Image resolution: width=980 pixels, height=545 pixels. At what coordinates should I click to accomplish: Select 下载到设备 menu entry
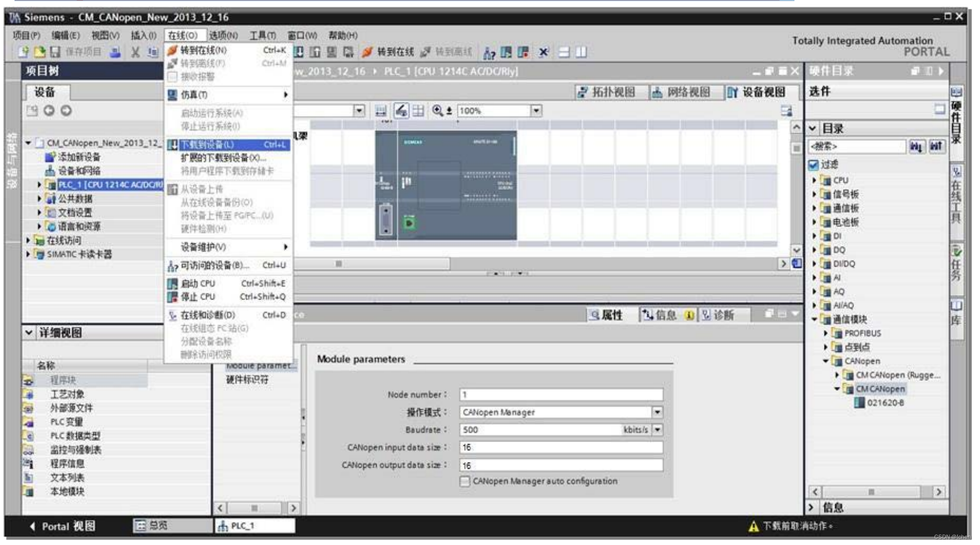228,145
